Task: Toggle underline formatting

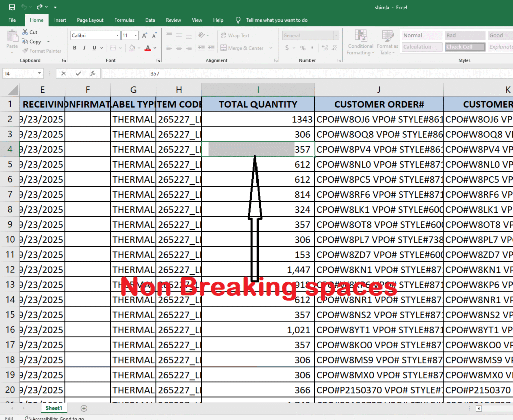Action: pos(94,48)
